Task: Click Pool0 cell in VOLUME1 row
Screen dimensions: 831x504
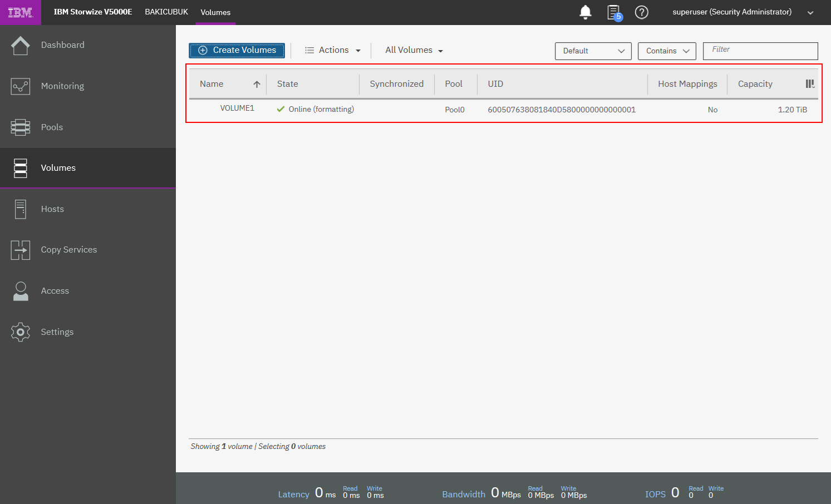Action: [455, 110]
